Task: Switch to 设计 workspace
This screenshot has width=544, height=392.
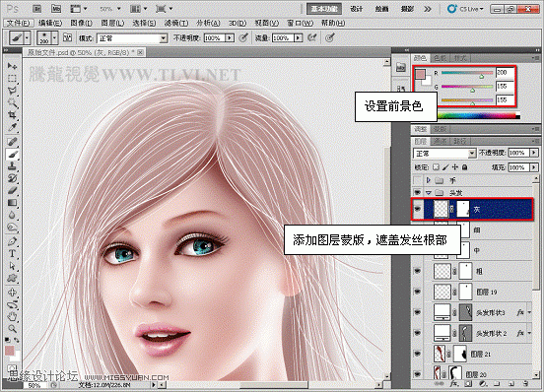Action: click(x=357, y=9)
